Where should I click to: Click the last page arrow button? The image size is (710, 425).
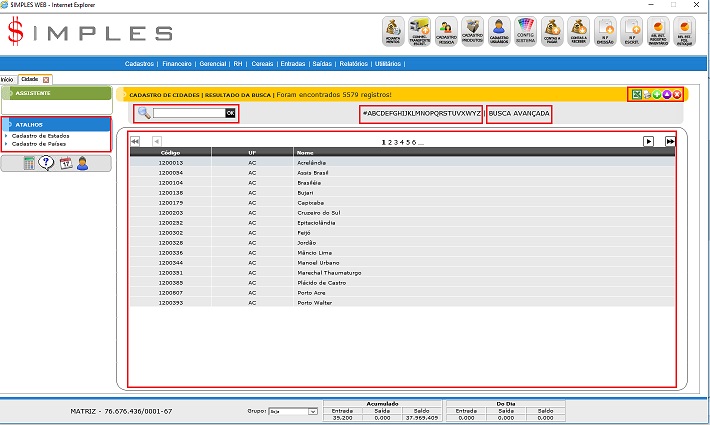point(670,142)
